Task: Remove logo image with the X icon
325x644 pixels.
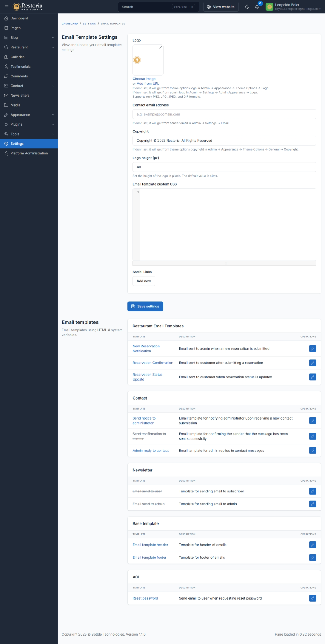Action: pos(161,47)
